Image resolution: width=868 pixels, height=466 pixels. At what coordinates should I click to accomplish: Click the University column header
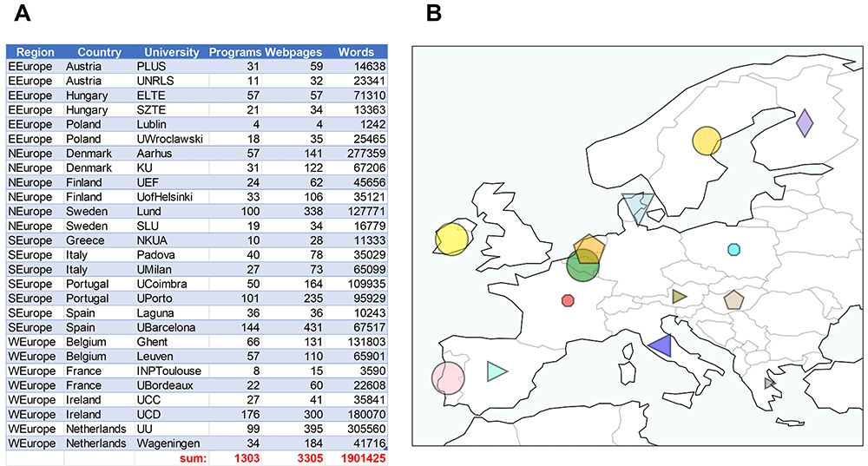point(172,52)
